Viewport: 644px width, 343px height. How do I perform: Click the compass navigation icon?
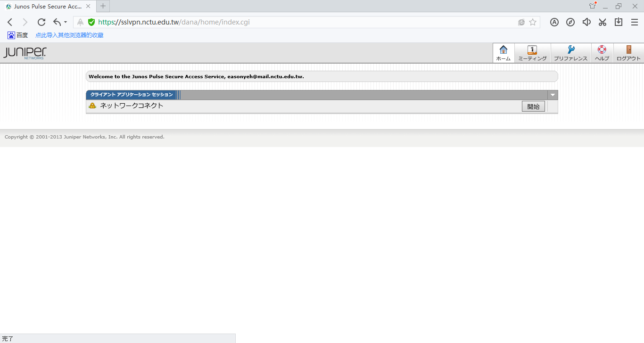coord(570,22)
